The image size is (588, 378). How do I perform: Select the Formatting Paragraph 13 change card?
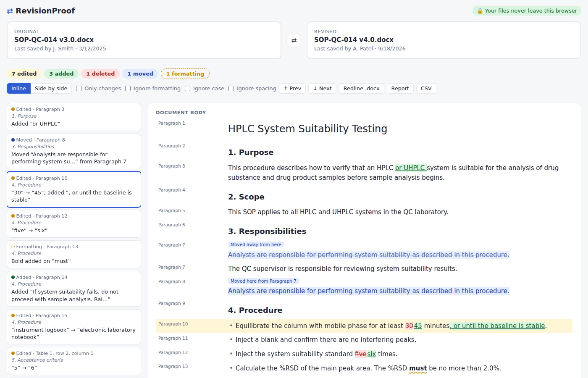point(74,254)
